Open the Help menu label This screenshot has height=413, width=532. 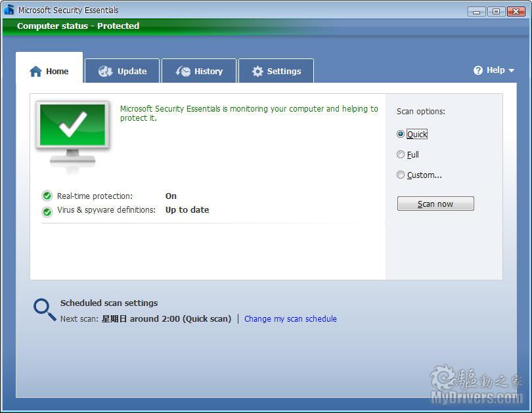[x=496, y=70]
